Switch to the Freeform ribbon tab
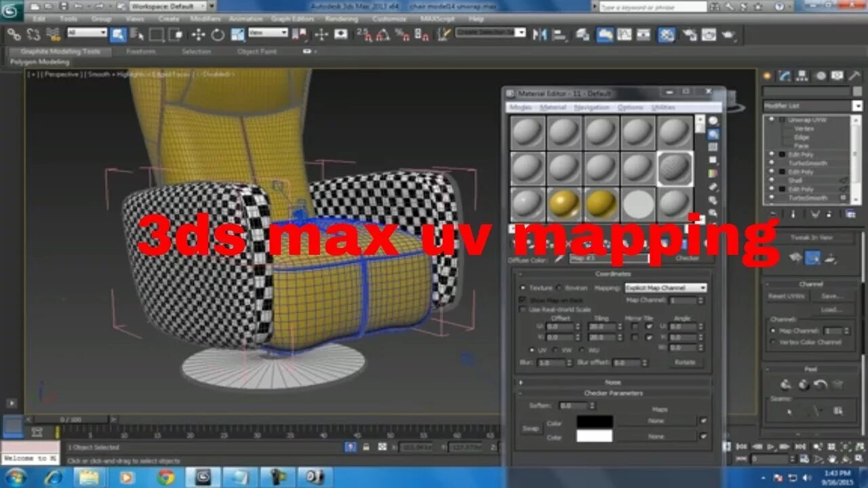The height and width of the screenshot is (488, 868). point(141,52)
